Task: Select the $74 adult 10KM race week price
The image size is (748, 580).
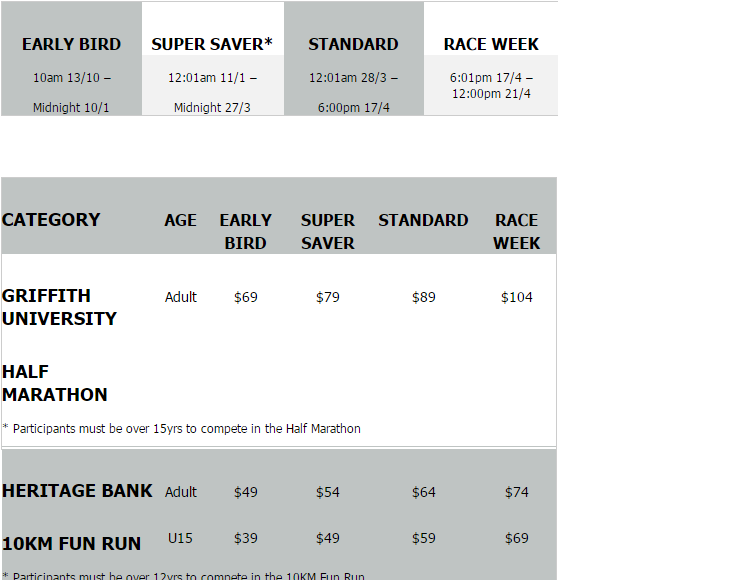Action: [517, 492]
